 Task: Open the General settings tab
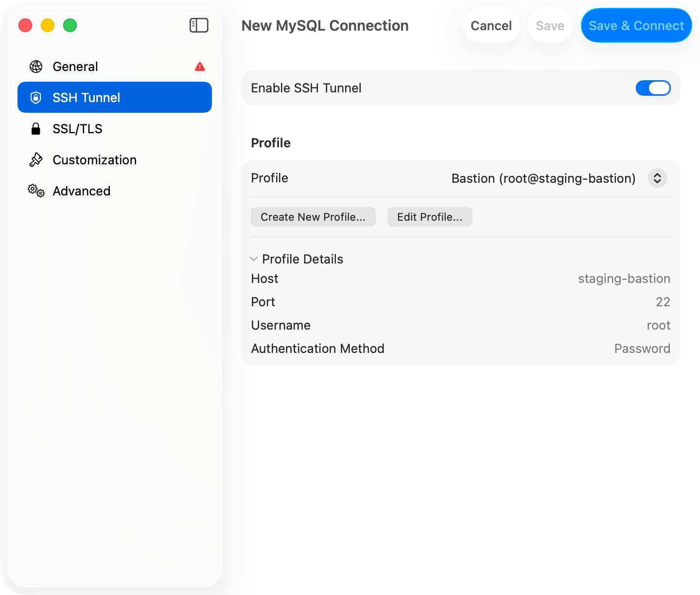[x=115, y=67]
